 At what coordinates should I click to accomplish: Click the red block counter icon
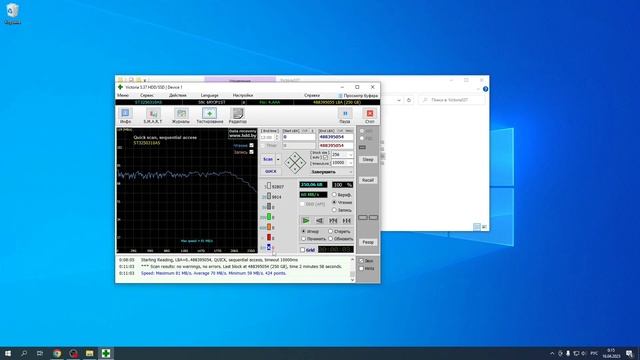(269, 238)
